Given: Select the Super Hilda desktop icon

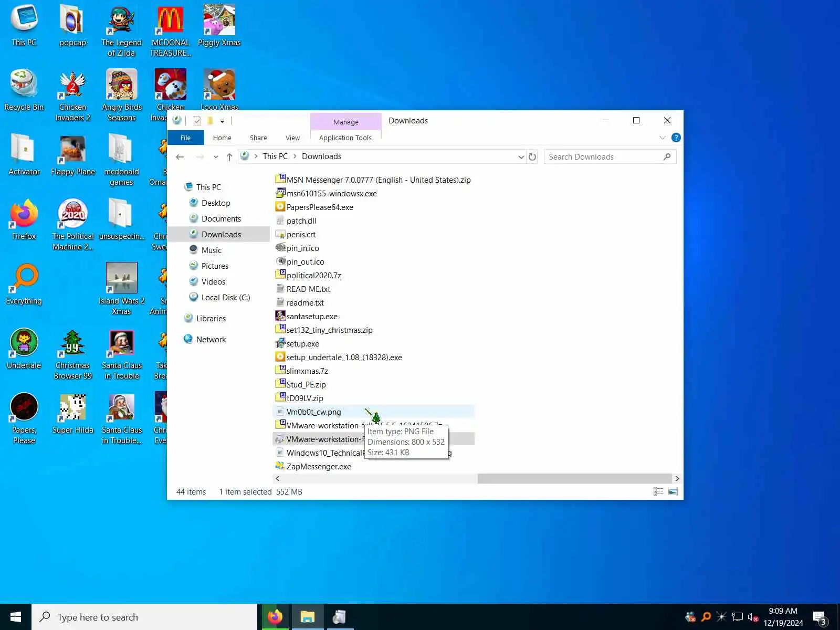Looking at the screenshot, I should [x=73, y=414].
